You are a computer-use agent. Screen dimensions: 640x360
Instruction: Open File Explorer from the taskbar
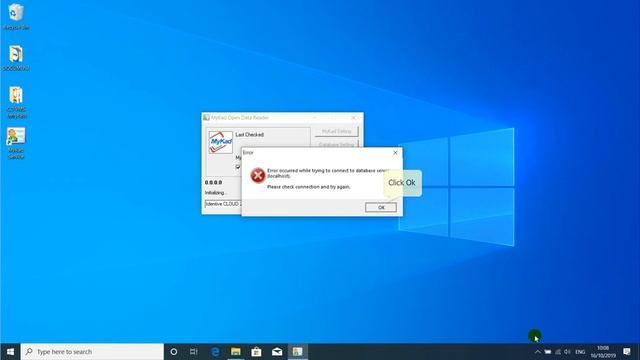click(236, 351)
